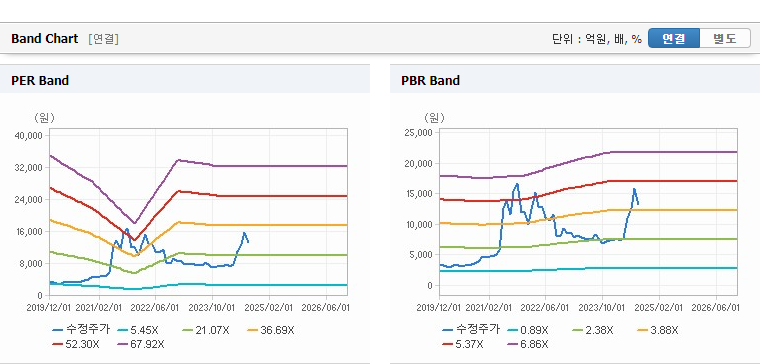The height and width of the screenshot is (364, 760).
Task: Toggle 5.45X legend in PER Band
Action: coord(138,330)
